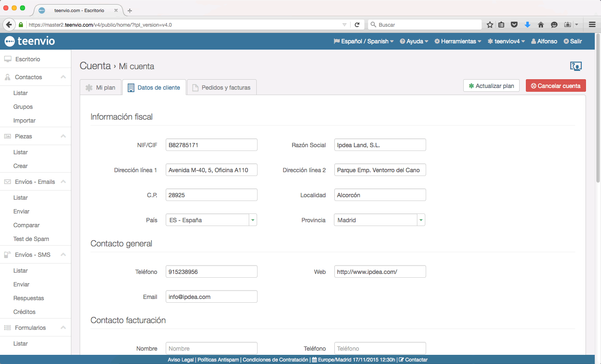Open the Firefox hamburger menu
The image size is (601, 364).
(592, 25)
